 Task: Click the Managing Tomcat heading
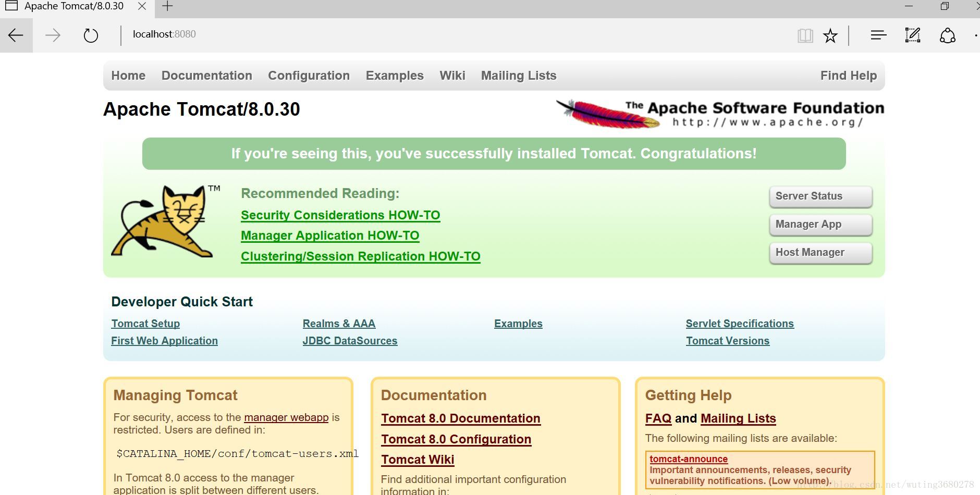click(175, 395)
